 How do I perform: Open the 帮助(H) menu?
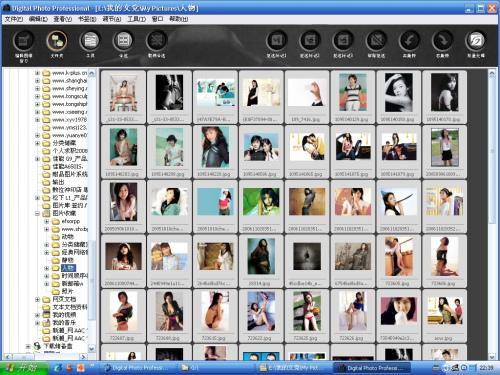pos(178,19)
